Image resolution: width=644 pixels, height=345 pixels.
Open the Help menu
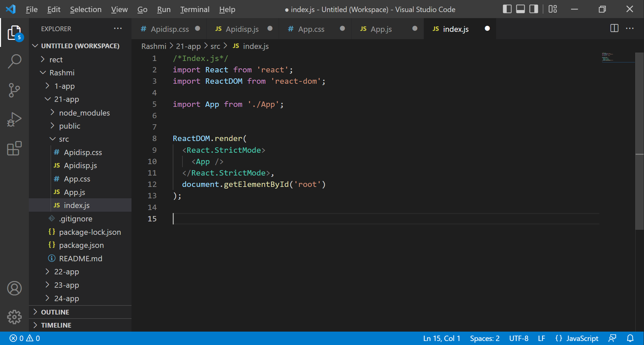(x=227, y=9)
